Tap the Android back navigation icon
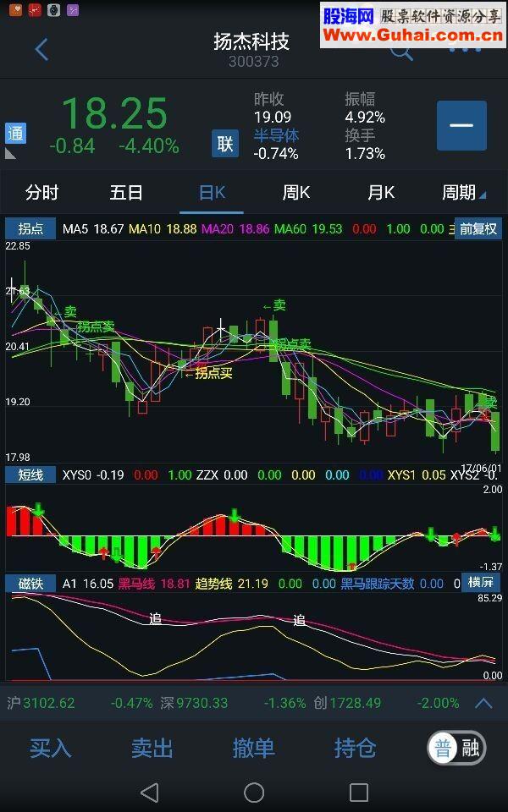 (149, 793)
